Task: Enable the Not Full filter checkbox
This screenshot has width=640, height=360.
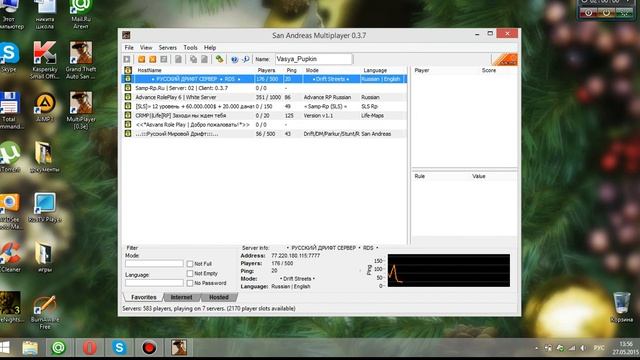Action: coord(190,264)
